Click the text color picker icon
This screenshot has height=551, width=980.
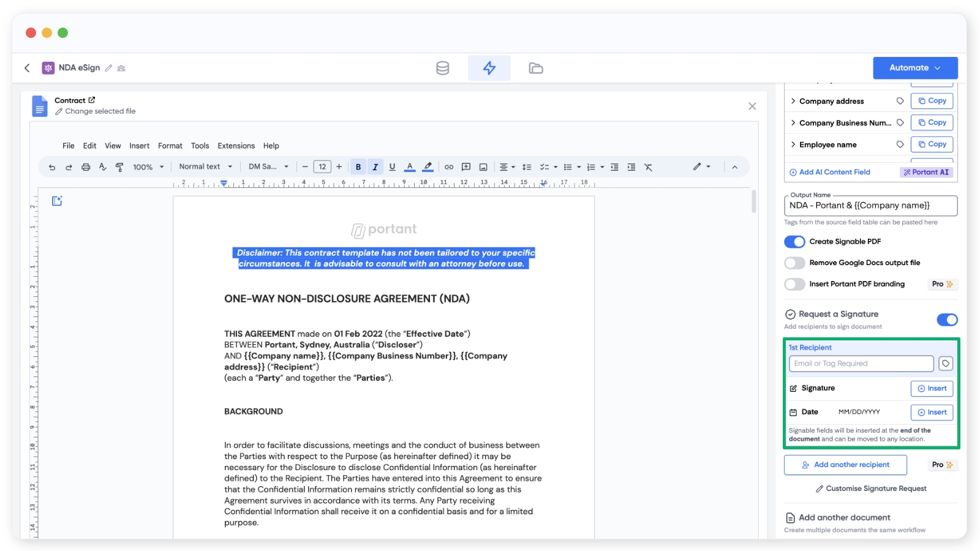tap(410, 167)
